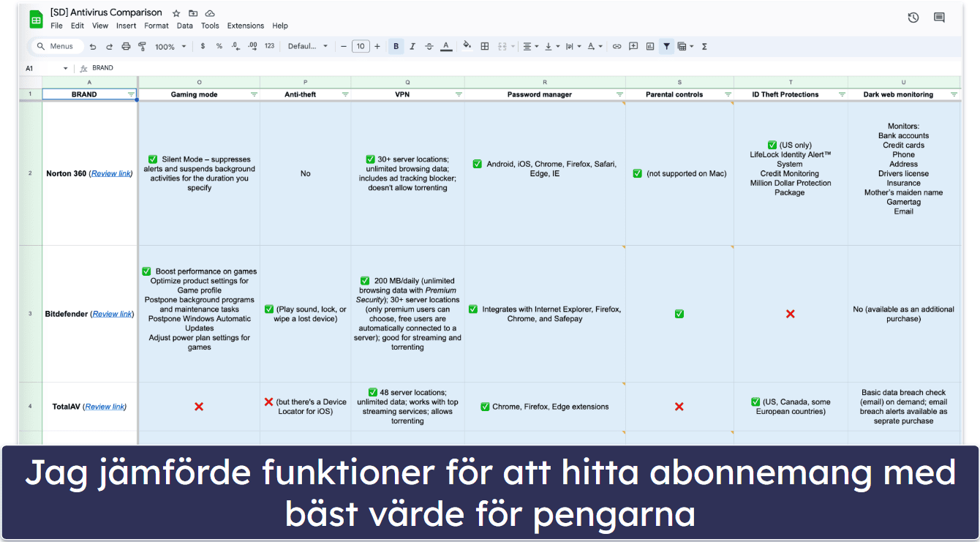The image size is (980, 542).
Task: Insert a link
Action: pos(617,46)
